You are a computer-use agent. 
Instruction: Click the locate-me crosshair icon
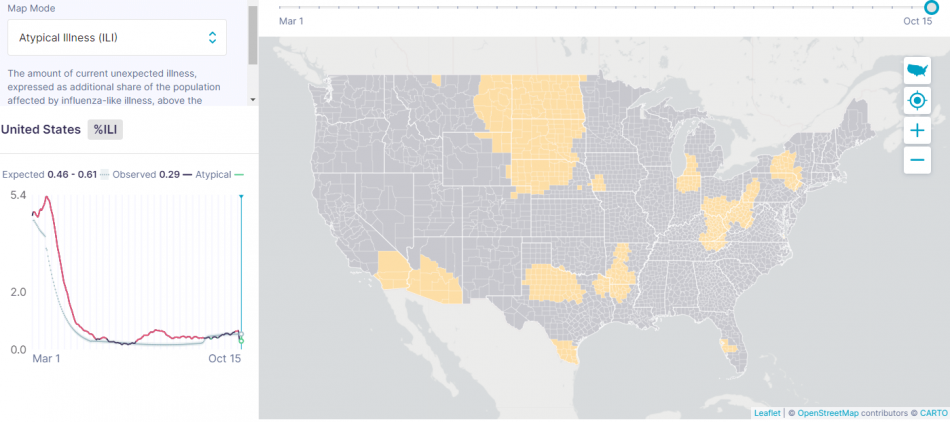(917, 101)
